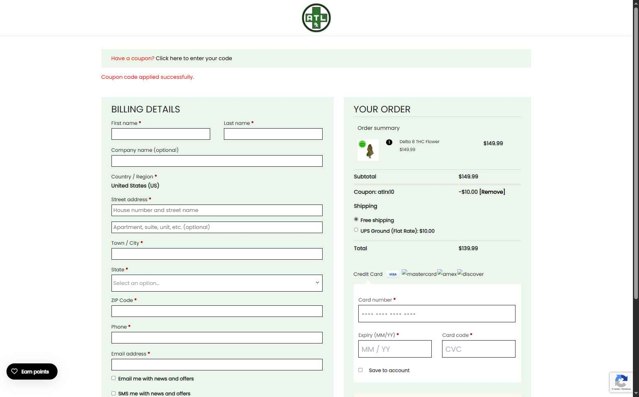
Task: Click the Order summary label
Action: pyautogui.click(x=379, y=128)
